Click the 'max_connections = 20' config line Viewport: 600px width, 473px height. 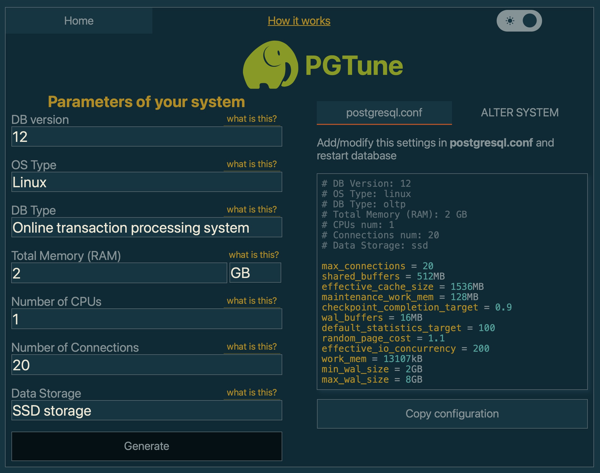(377, 266)
